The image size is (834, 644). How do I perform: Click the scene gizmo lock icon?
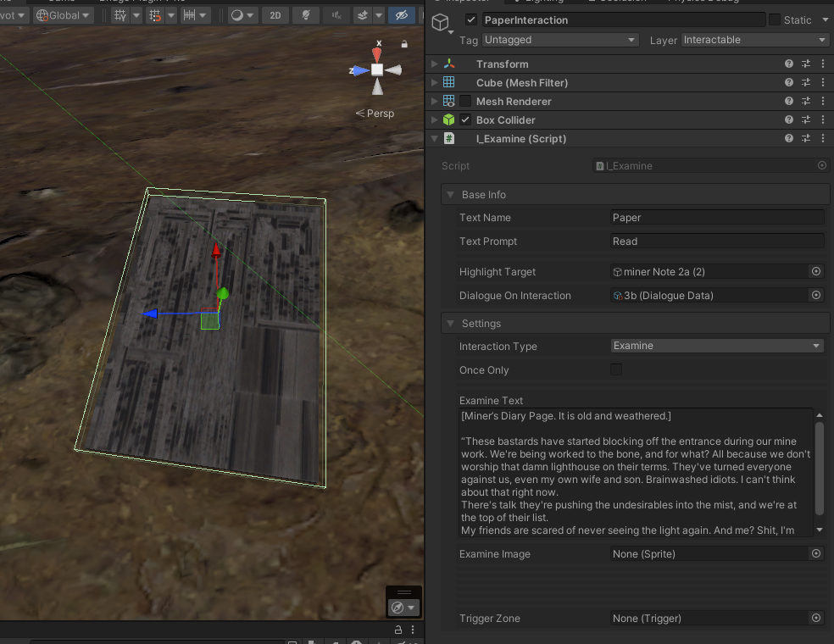pyautogui.click(x=404, y=44)
